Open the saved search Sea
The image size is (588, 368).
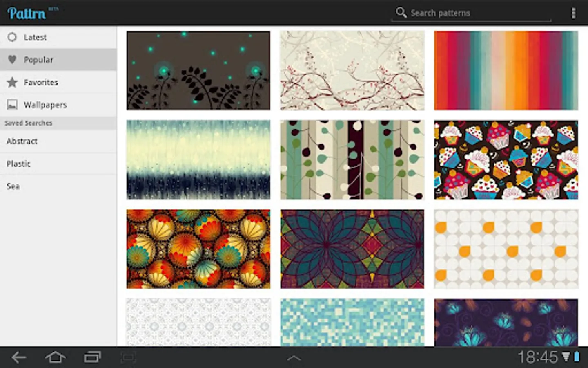pos(58,186)
